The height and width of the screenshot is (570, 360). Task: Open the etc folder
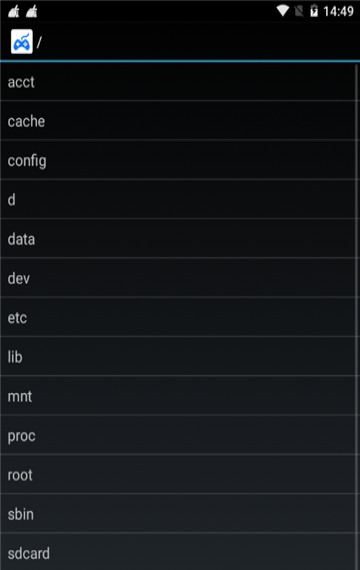point(178,317)
